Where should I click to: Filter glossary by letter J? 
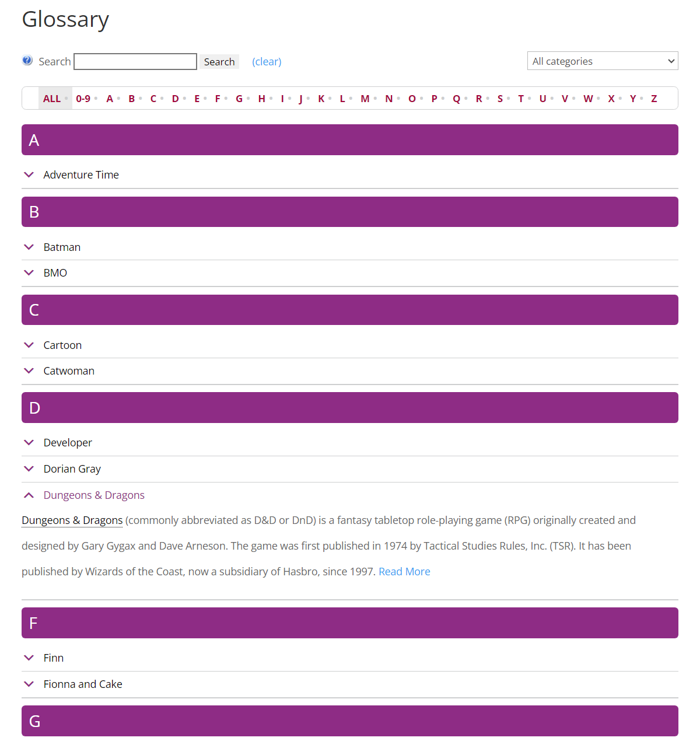[x=301, y=99]
